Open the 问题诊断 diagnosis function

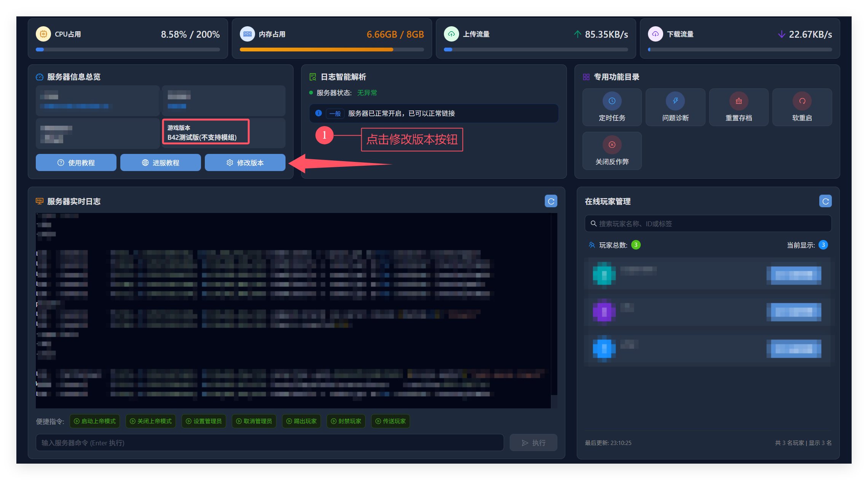pos(675,107)
